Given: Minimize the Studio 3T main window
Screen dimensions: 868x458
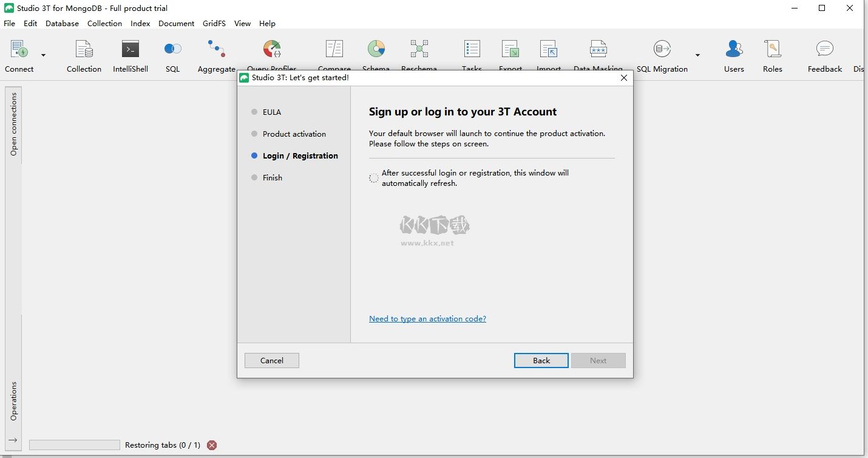Looking at the screenshot, I should 794,9.
